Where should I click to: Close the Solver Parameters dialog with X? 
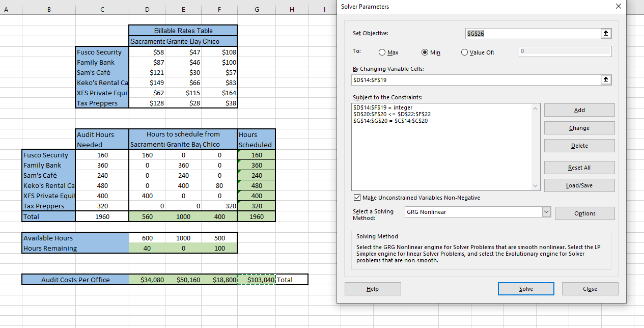619,6
